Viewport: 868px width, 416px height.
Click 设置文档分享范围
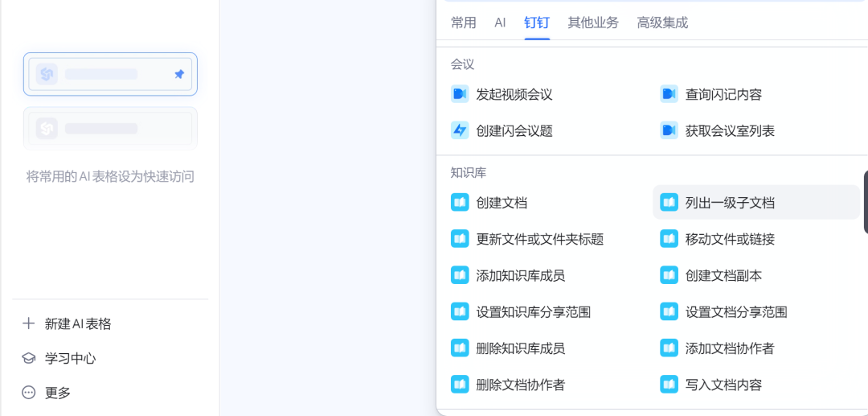736,312
